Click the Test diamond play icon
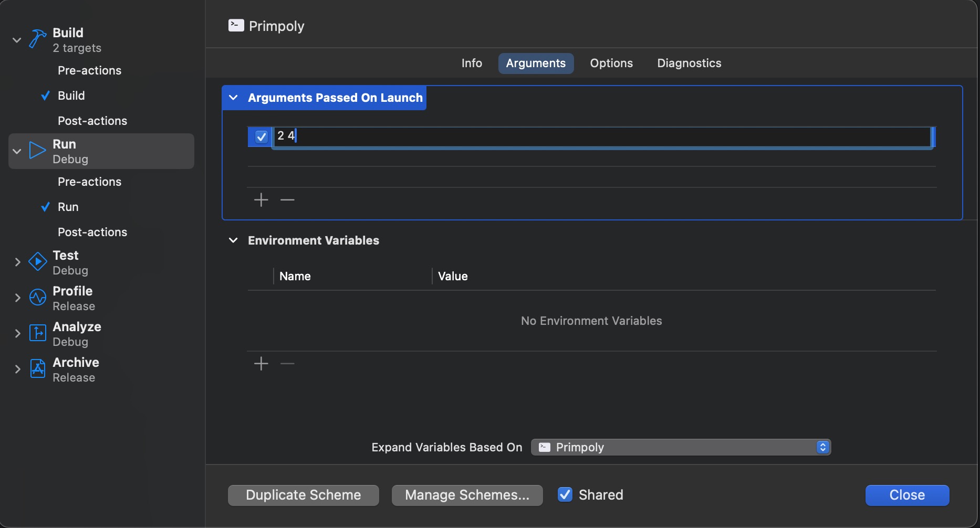 (37, 261)
